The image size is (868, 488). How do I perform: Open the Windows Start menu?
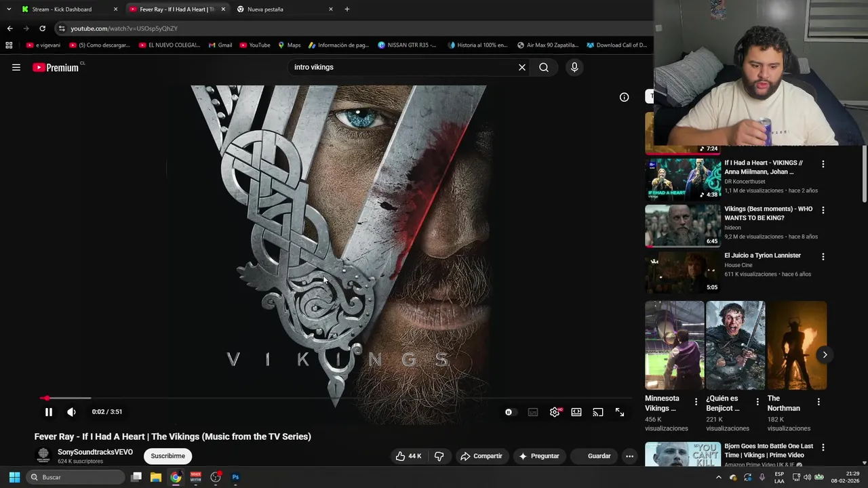click(x=14, y=477)
